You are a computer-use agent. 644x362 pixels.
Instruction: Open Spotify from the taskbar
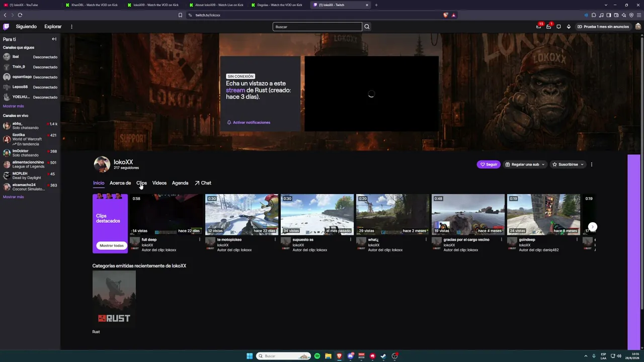coord(317,356)
